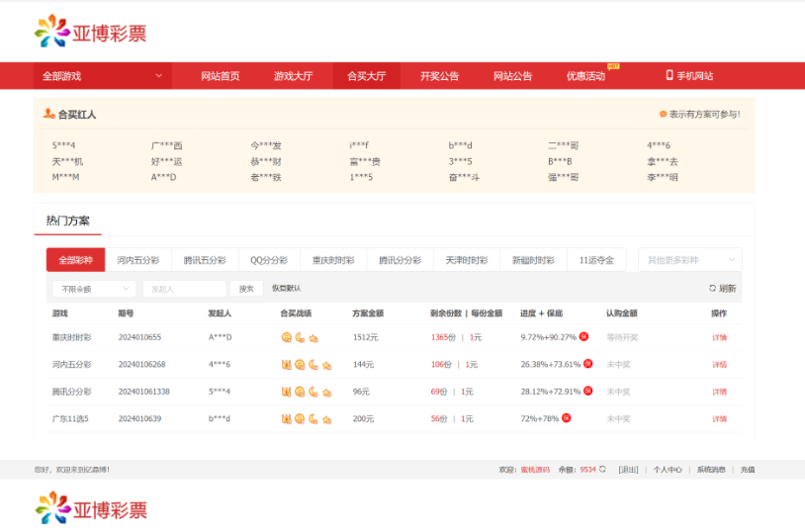The width and height of the screenshot is (805, 532).
Task: Click the sun badge in the b***d row
Action: click(x=300, y=419)
